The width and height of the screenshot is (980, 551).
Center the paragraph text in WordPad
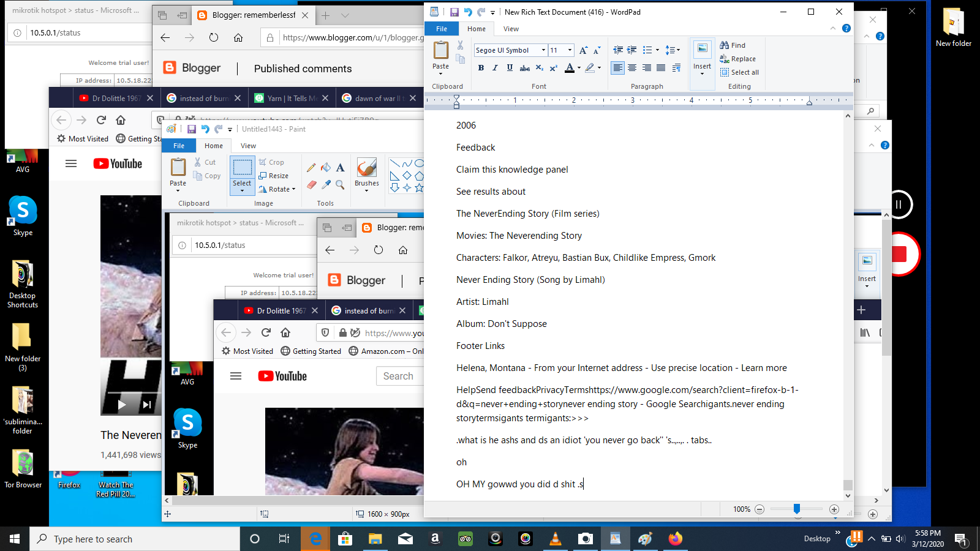(x=632, y=68)
